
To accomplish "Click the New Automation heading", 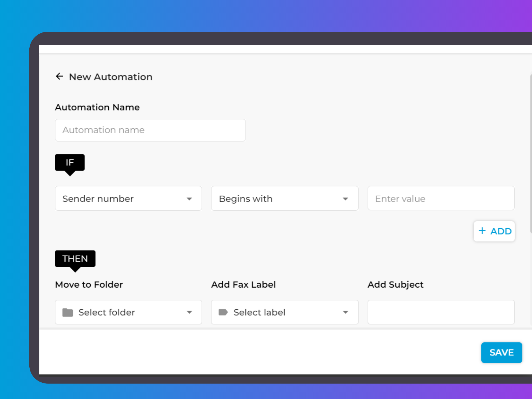I will (x=111, y=77).
